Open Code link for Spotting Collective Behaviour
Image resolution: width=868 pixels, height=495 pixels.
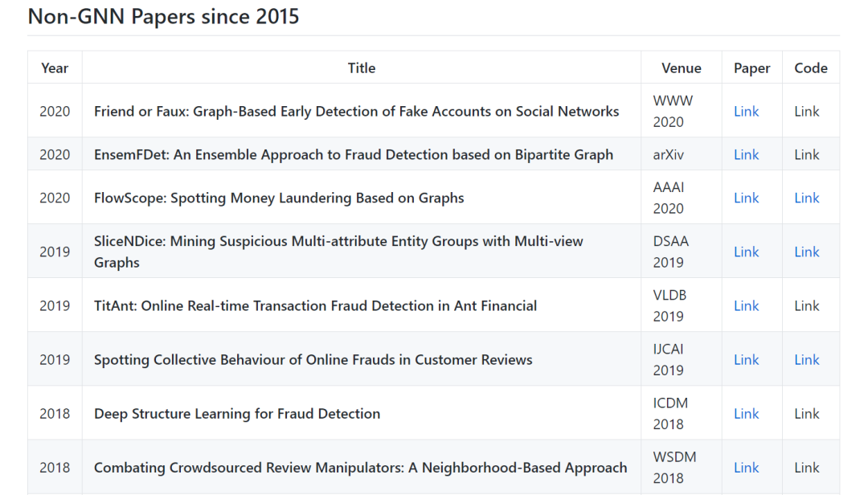807,359
